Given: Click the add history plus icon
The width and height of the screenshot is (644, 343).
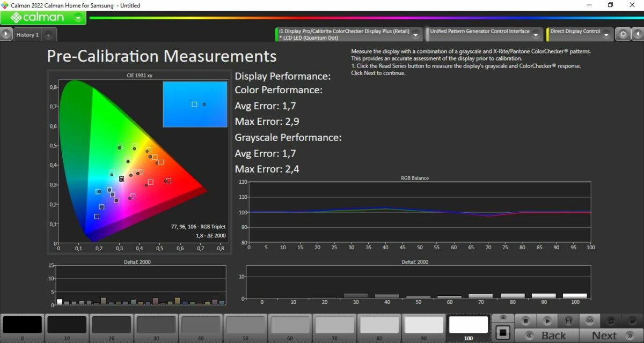Looking at the screenshot, I should [x=48, y=35].
